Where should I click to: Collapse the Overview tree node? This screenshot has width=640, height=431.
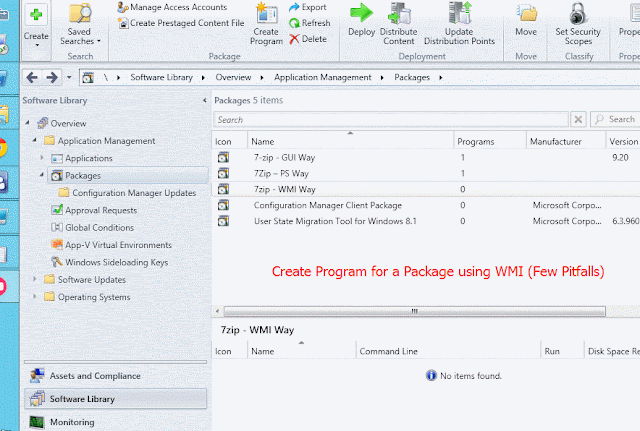(27, 123)
